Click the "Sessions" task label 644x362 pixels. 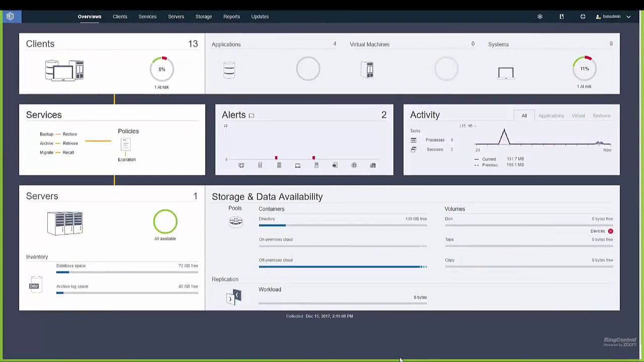435,149
